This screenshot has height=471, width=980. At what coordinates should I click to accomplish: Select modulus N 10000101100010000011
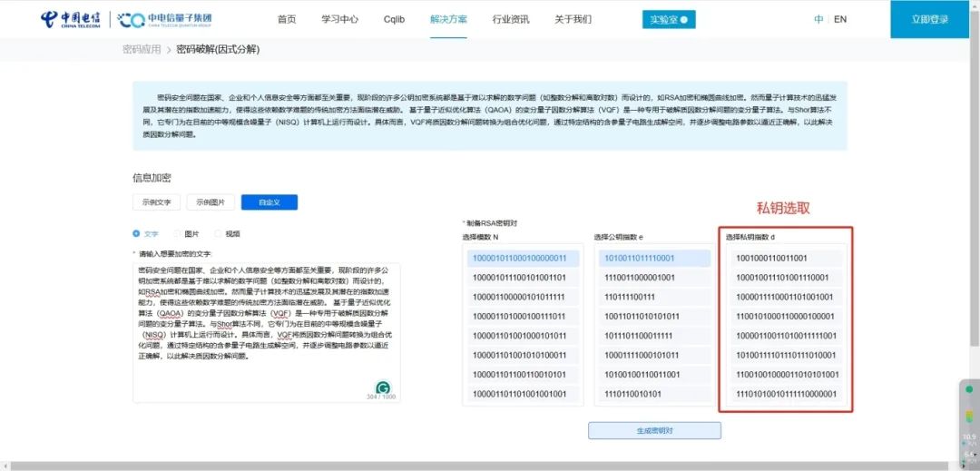coord(524,258)
